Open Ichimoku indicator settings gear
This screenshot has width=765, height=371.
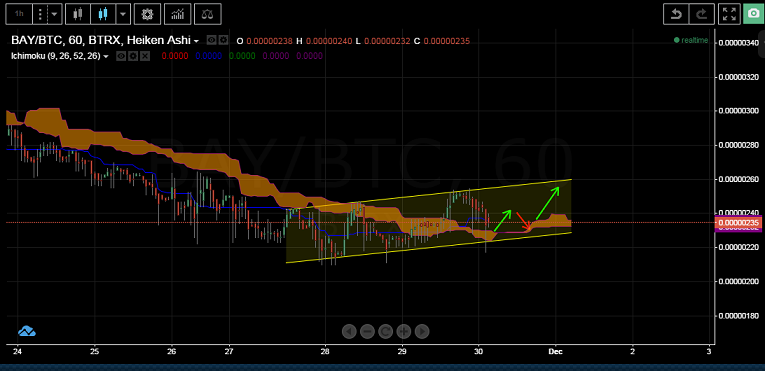[133, 56]
